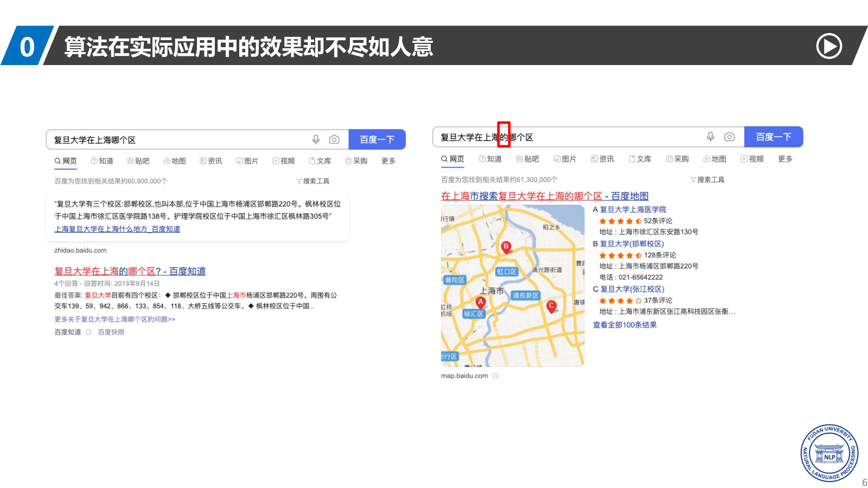Viewport: 868px width, 488px height.
Task: Click zhidao.baidu.com source text
Action: pos(80,251)
